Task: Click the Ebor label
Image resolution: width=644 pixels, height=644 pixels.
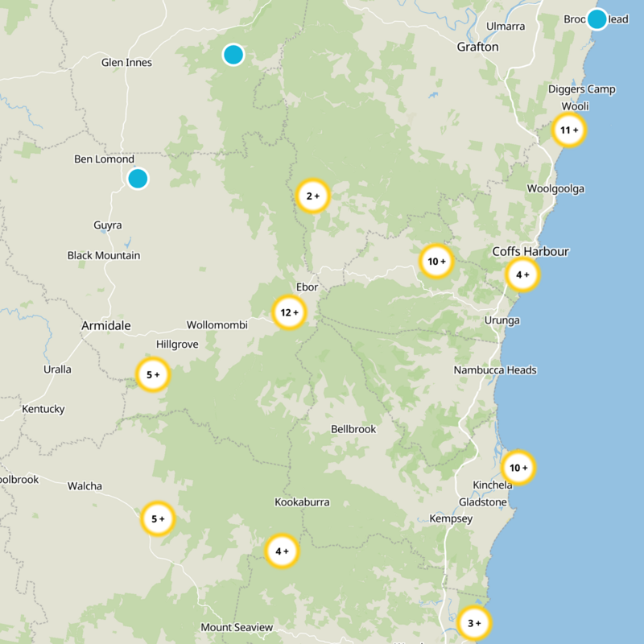Action: pos(307,287)
